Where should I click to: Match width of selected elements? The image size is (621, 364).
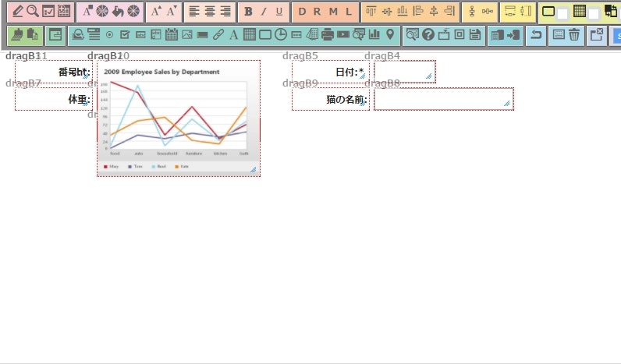(x=510, y=12)
